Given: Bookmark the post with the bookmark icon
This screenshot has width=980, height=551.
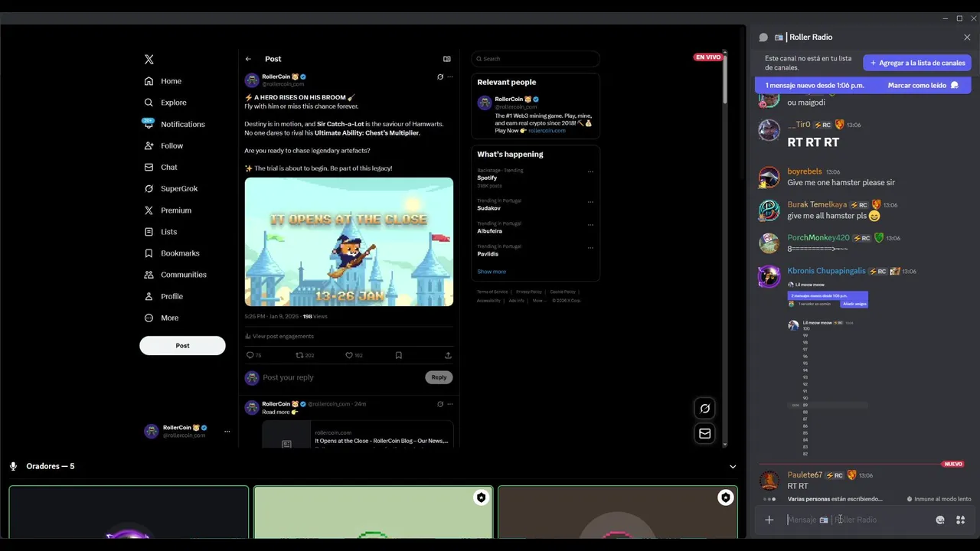Looking at the screenshot, I should coord(399,355).
